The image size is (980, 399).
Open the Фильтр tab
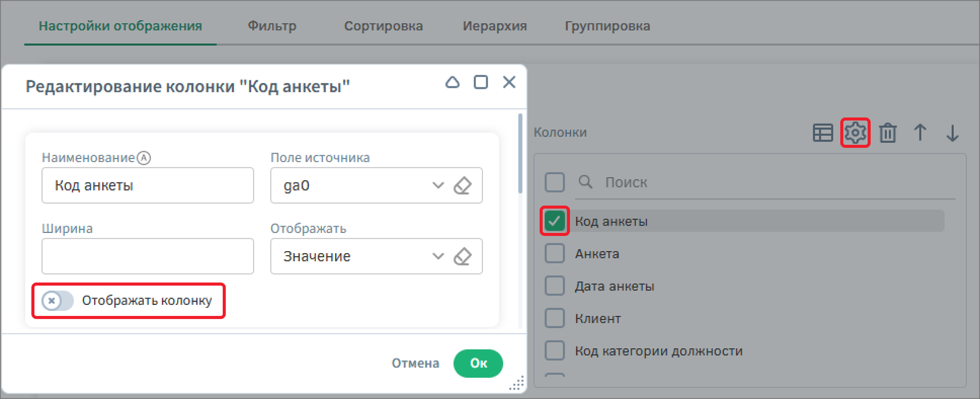(x=272, y=26)
